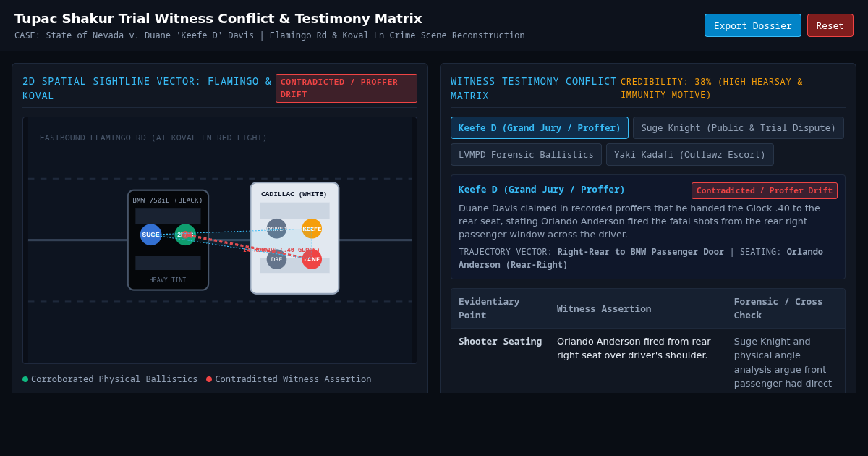
Task: Click the blue SUGE occupant marker
Action: point(150,235)
